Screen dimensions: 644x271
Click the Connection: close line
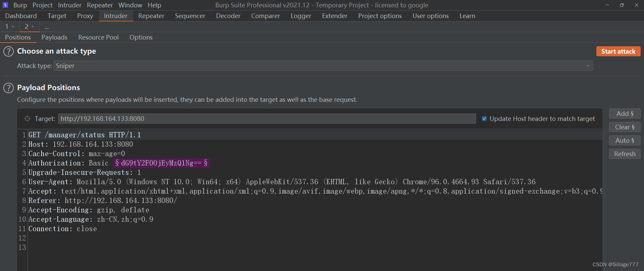63,229
